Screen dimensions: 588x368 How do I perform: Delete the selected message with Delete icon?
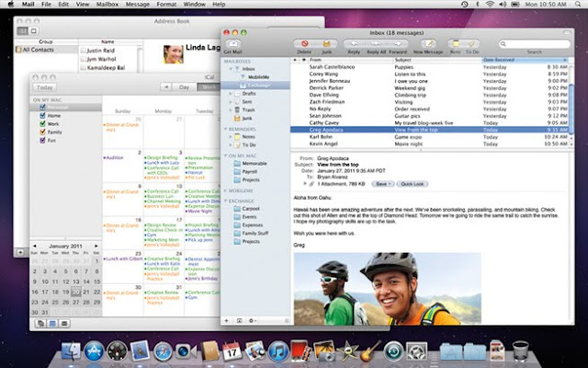[304, 44]
